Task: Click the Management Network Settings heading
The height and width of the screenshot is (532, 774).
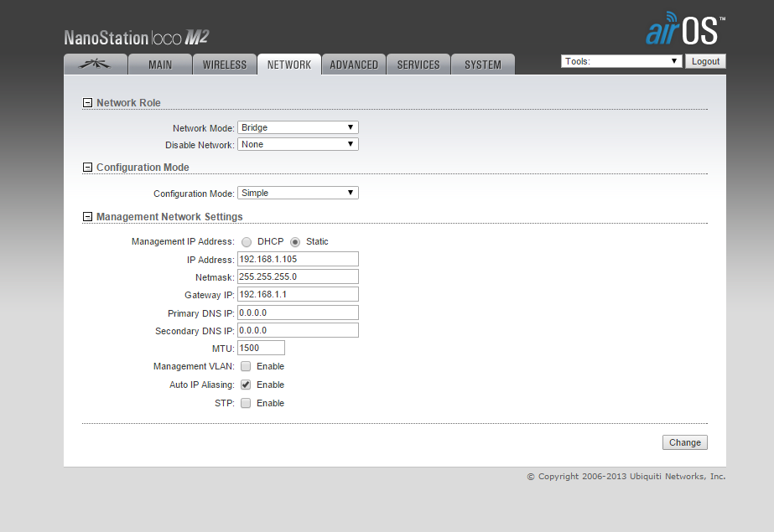Action: [169, 216]
